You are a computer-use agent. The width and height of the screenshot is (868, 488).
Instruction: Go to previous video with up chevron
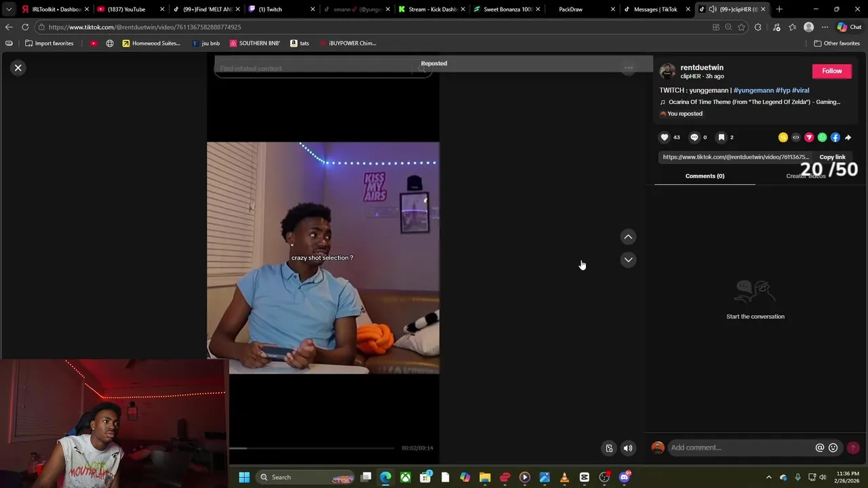pos(629,237)
